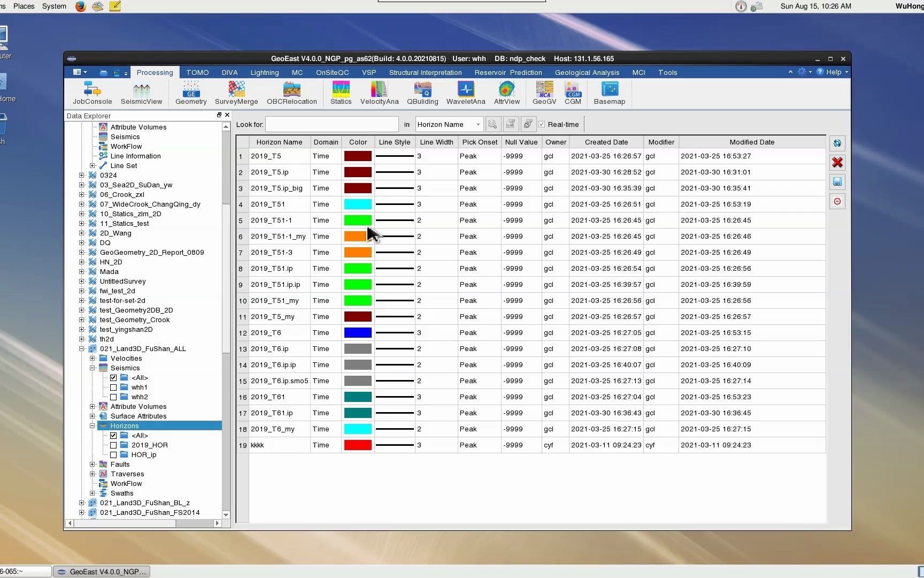
Task: Check the 2019_HOR horizon folder checkbox
Action: (113, 445)
